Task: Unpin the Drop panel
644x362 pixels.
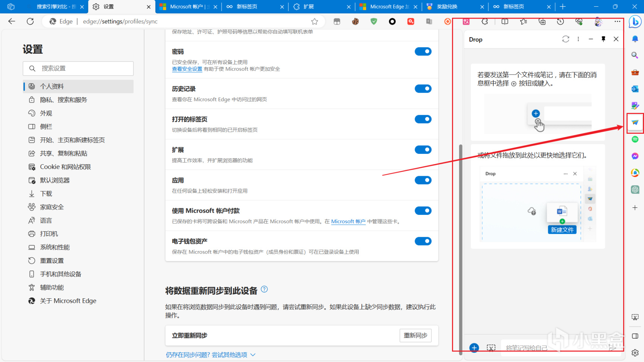Action: (x=603, y=39)
